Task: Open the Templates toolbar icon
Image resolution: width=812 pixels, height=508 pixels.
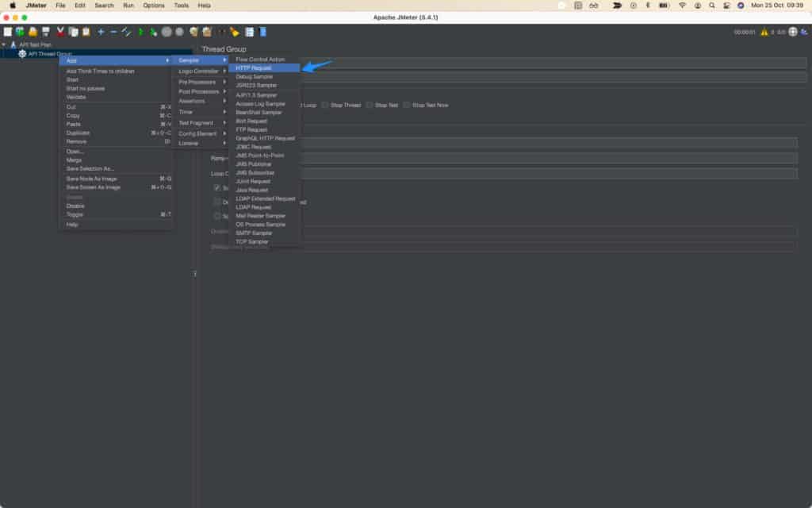Action: pos(20,32)
